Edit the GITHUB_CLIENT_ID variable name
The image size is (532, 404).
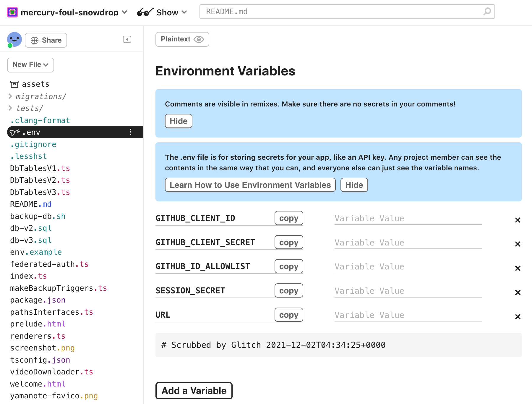[214, 218]
